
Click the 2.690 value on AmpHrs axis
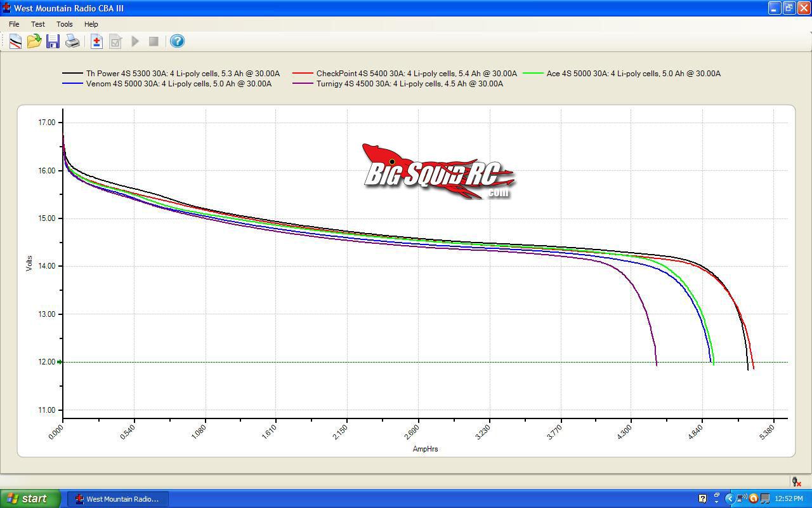[412, 431]
